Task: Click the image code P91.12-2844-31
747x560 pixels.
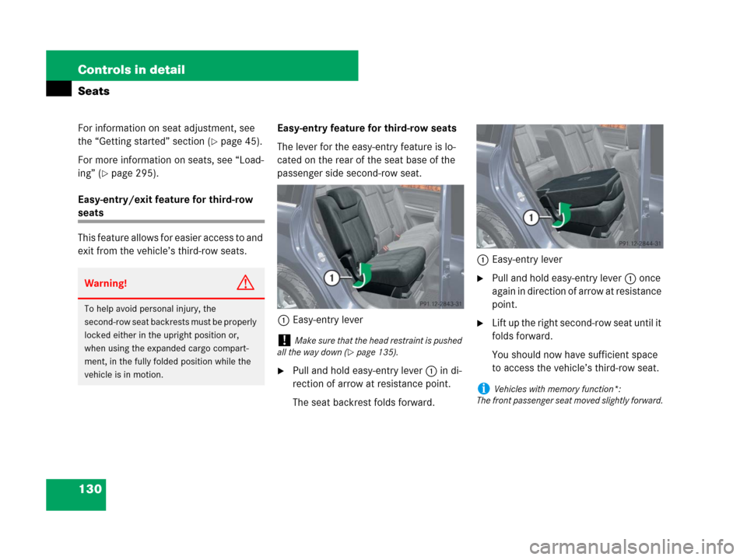Action: [x=640, y=243]
